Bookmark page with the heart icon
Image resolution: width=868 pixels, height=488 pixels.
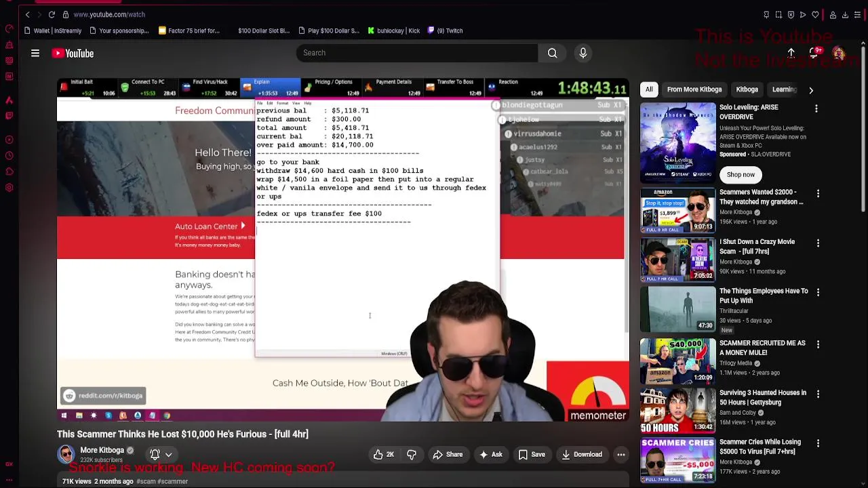pyautogui.click(x=815, y=14)
